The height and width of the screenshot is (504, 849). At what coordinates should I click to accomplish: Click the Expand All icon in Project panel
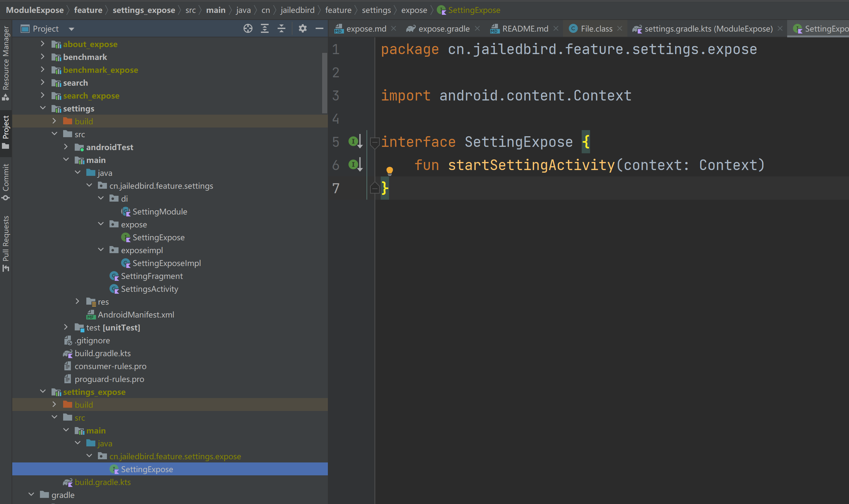(x=264, y=29)
